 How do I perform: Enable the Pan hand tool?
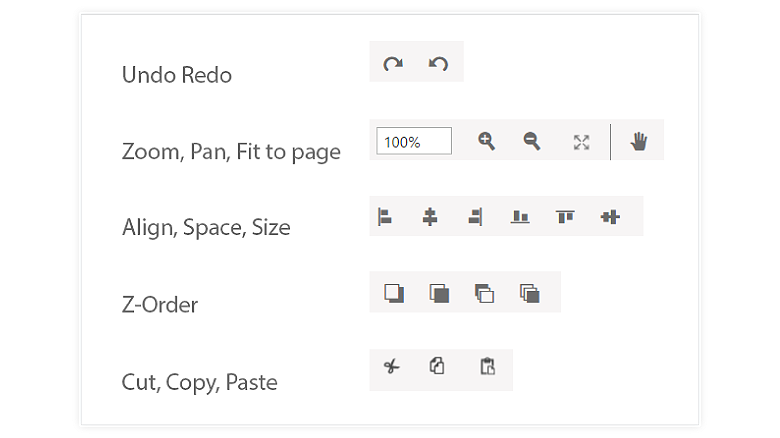click(x=639, y=142)
